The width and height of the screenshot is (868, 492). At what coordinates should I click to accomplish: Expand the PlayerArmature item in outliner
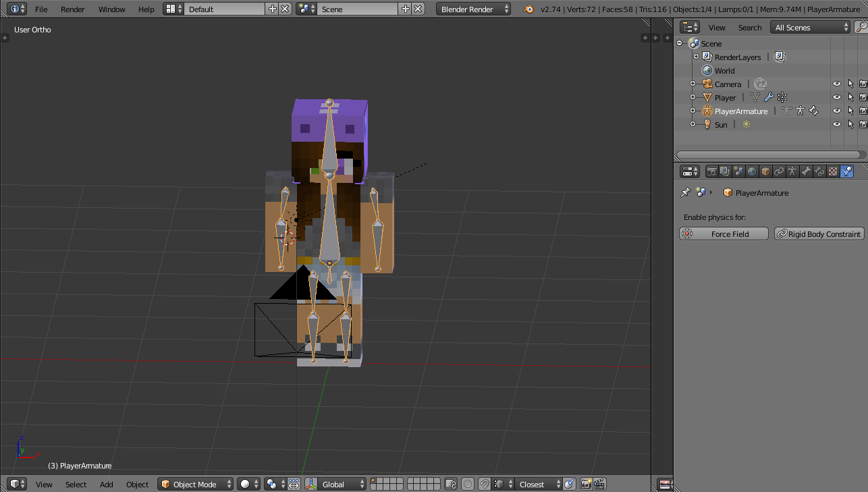tap(693, 111)
